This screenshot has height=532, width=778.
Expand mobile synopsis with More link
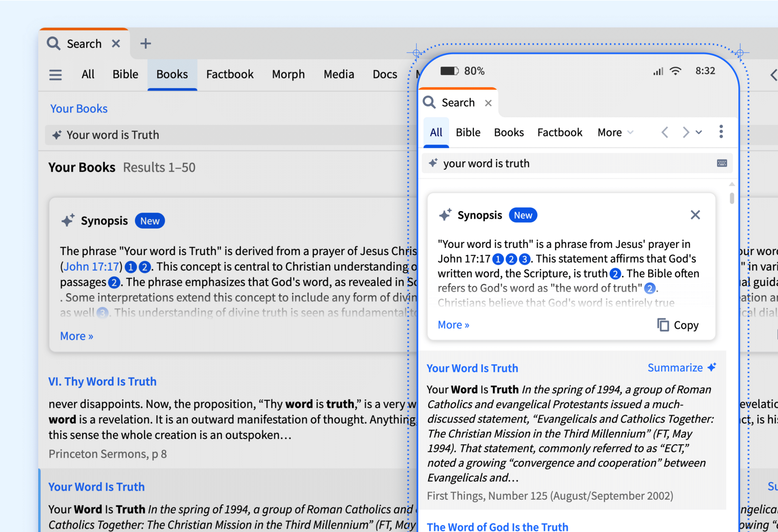453,325
